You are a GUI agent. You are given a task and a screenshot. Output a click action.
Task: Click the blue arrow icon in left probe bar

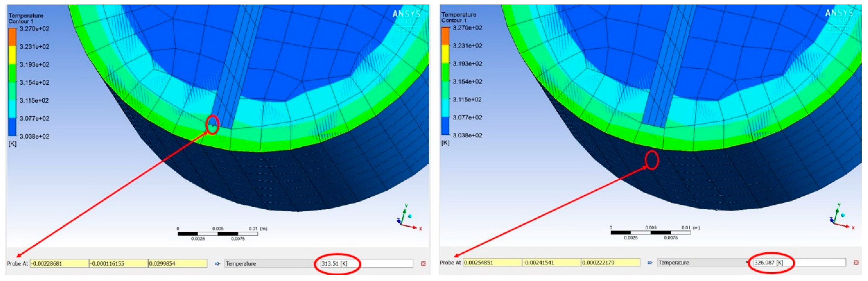[x=217, y=264]
